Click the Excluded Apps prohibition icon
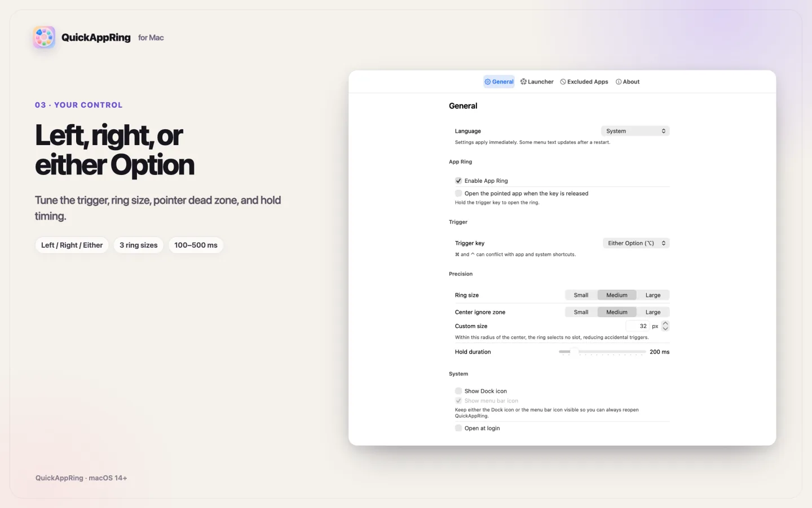The image size is (812, 508). coord(563,82)
